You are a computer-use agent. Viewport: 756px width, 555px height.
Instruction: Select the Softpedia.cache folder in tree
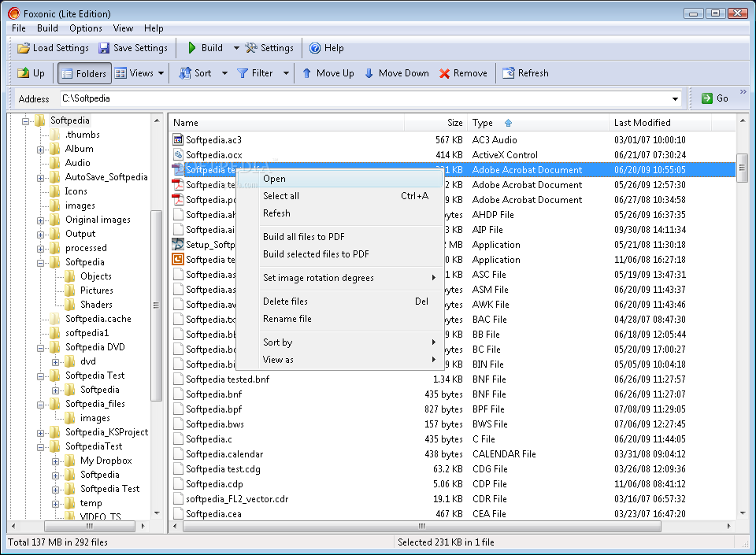pos(98,319)
